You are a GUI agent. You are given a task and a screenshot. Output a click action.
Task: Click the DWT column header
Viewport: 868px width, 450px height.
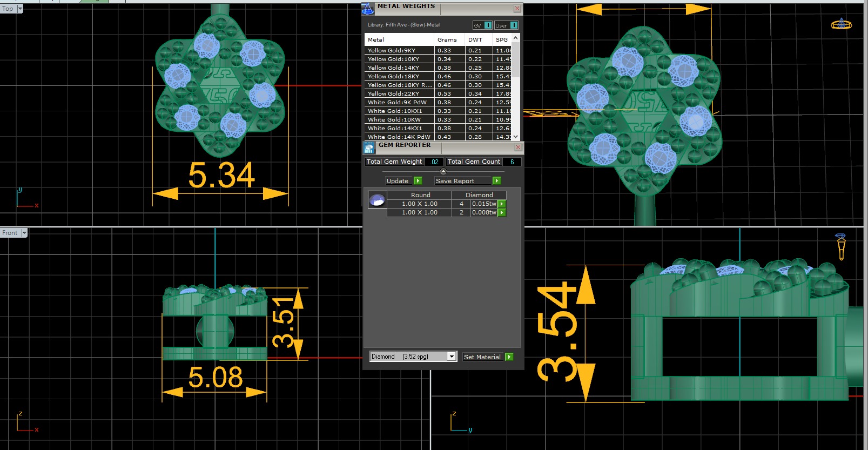tap(479, 39)
